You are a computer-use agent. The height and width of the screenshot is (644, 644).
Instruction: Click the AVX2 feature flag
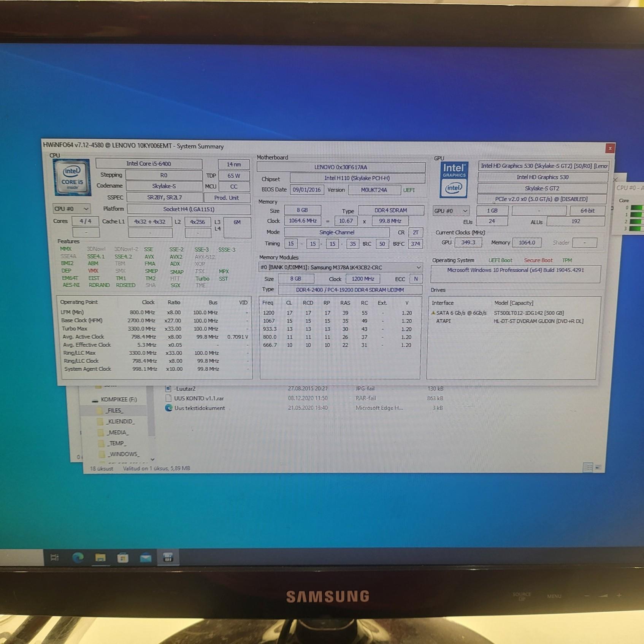(x=176, y=257)
